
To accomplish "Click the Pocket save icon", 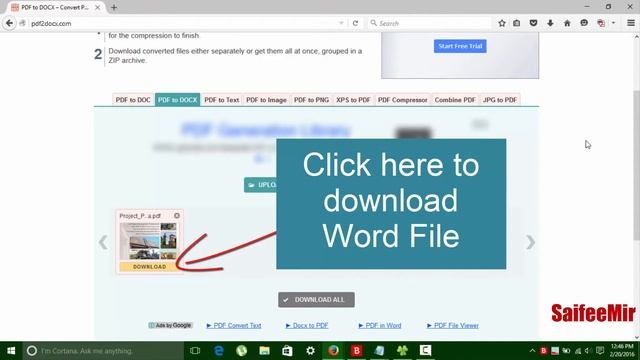I will 533,23.
